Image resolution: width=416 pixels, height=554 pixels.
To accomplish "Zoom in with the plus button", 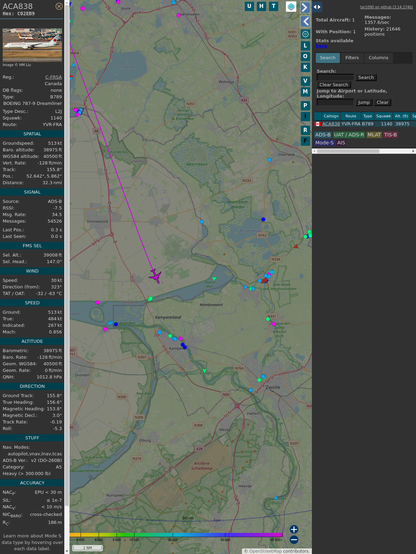I will [294, 529].
